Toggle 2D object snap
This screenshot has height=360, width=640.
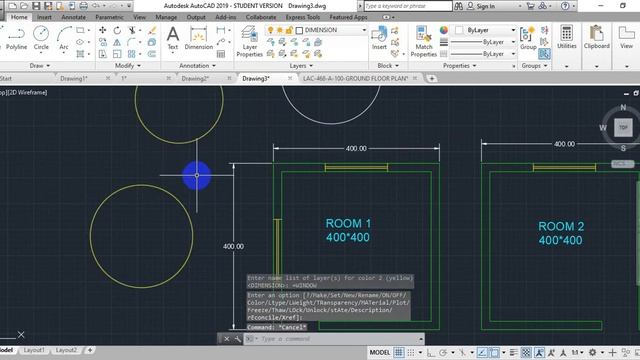pyautogui.click(x=494, y=352)
